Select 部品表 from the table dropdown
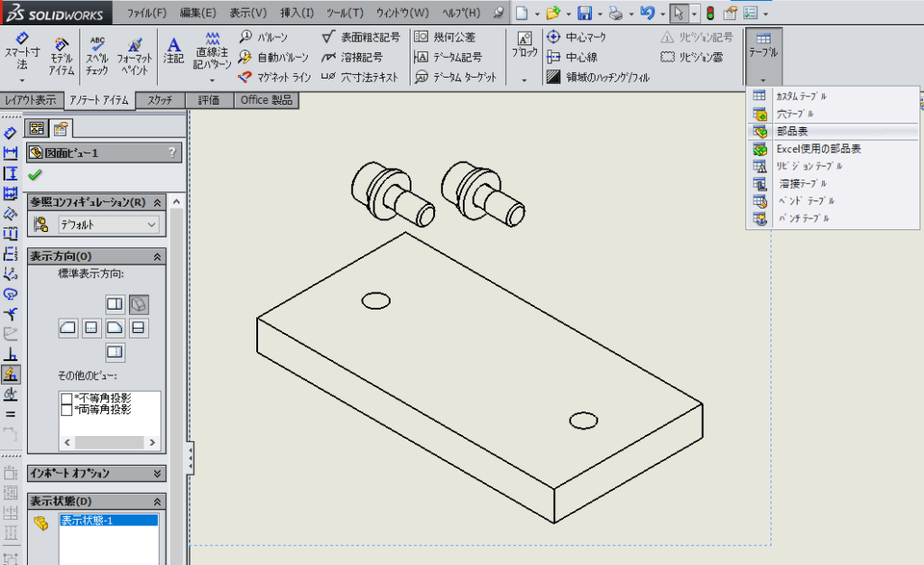The height and width of the screenshot is (565, 924). click(793, 131)
